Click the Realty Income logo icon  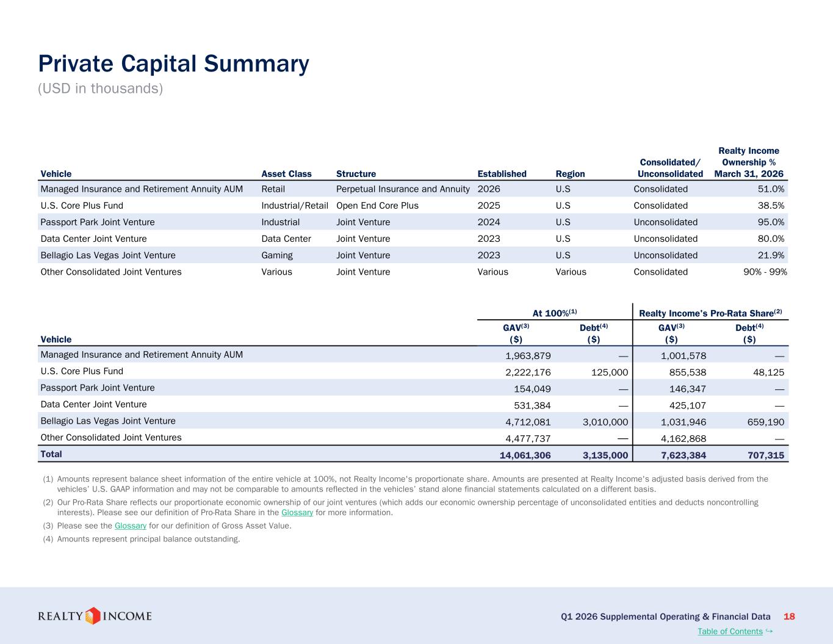pyautogui.click(x=93, y=616)
